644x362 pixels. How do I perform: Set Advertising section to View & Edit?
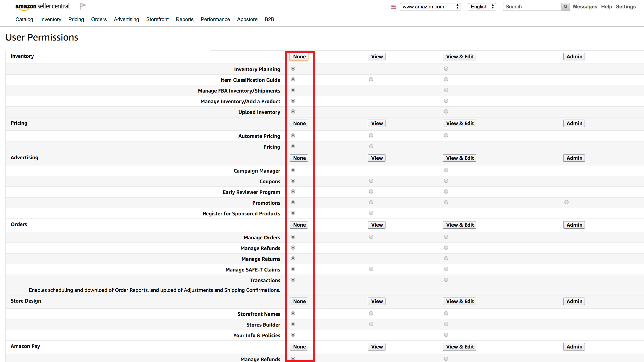[460, 158]
